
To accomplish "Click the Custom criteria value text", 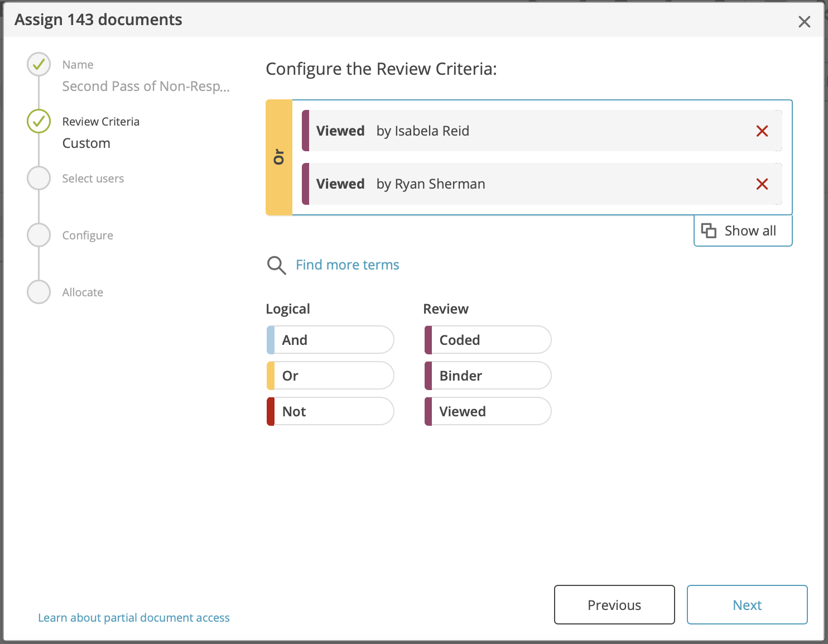I will click(x=86, y=143).
